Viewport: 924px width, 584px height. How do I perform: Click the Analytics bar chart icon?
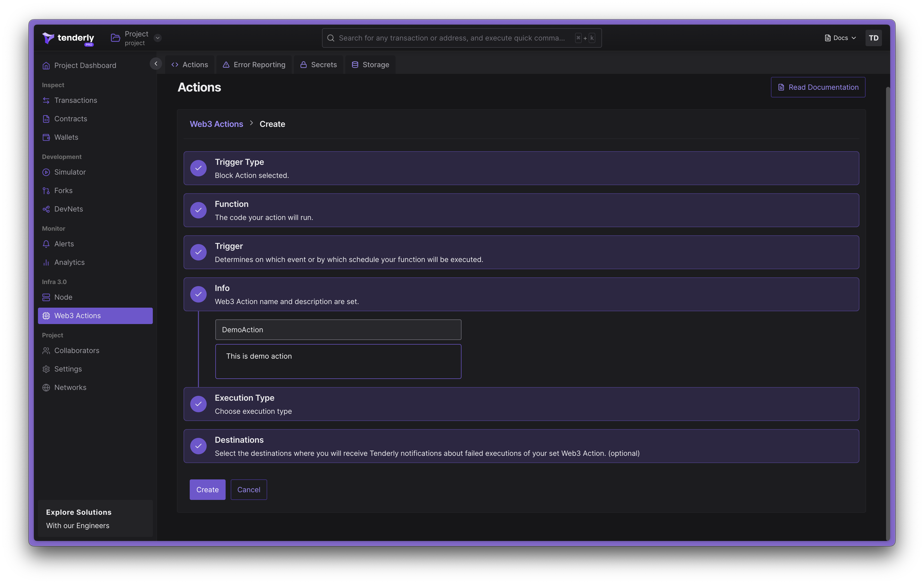(46, 263)
